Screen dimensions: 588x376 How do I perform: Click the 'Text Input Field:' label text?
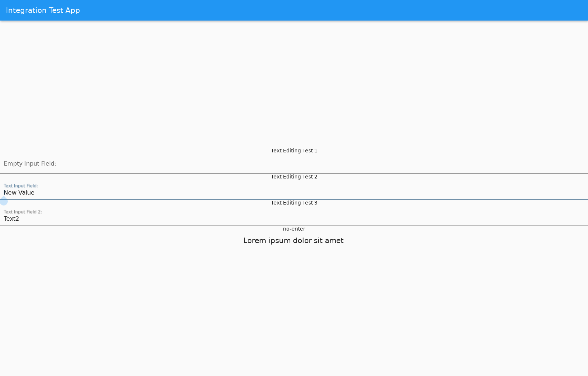coord(21,185)
